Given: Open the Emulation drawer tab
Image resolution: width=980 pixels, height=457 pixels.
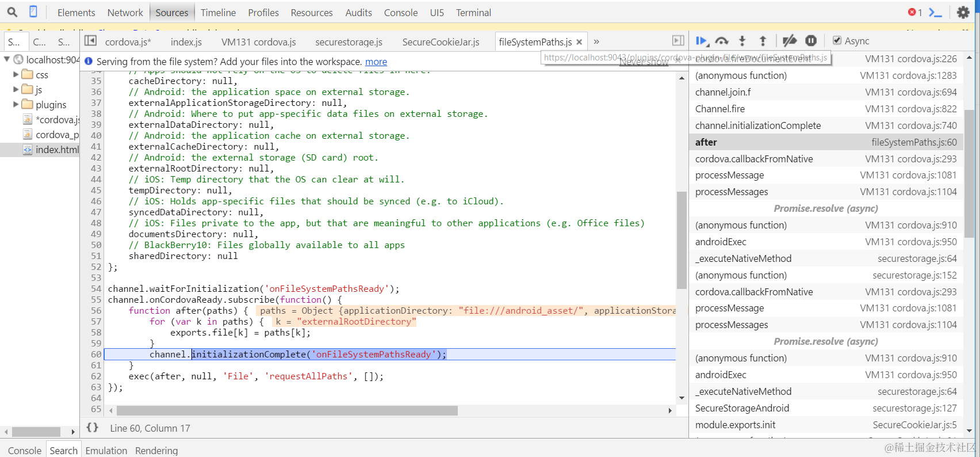Looking at the screenshot, I should coord(106,450).
